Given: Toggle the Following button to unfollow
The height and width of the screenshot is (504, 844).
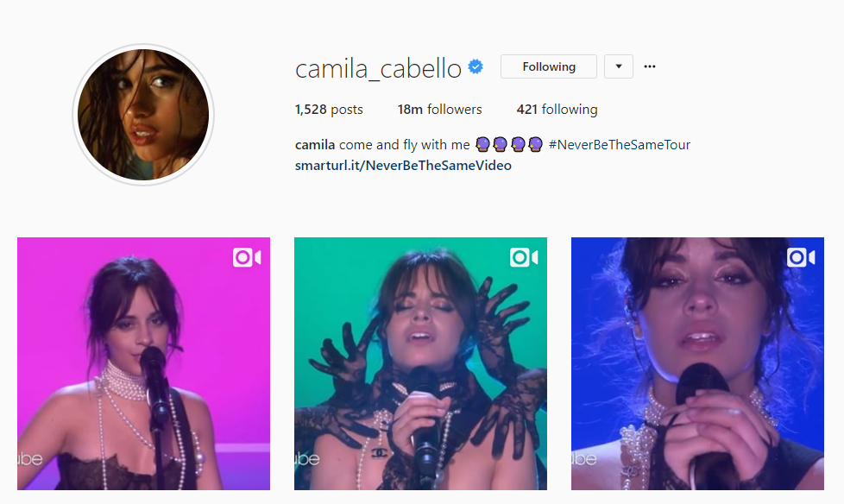Looking at the screenshot, I should (x=549, y=66).
